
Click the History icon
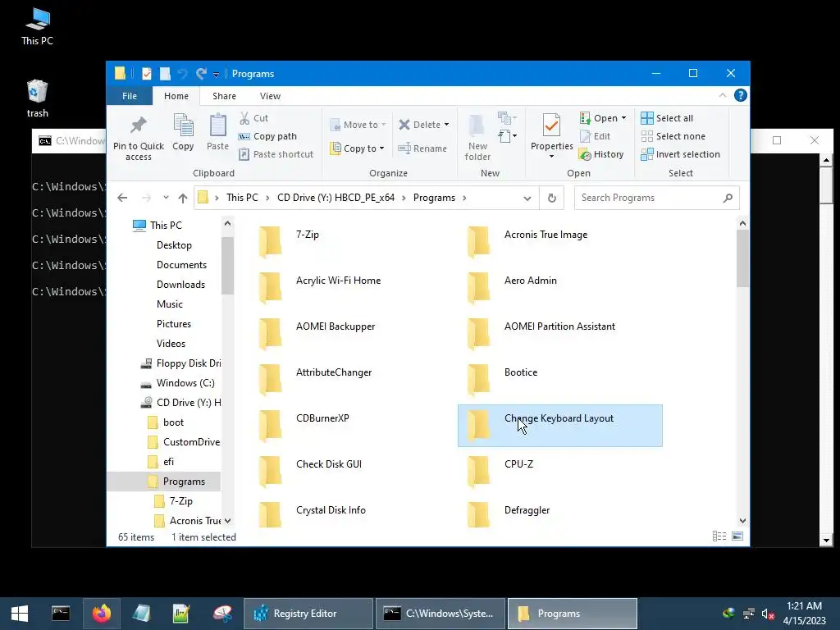pyautogui.click(x=585, y=154)
